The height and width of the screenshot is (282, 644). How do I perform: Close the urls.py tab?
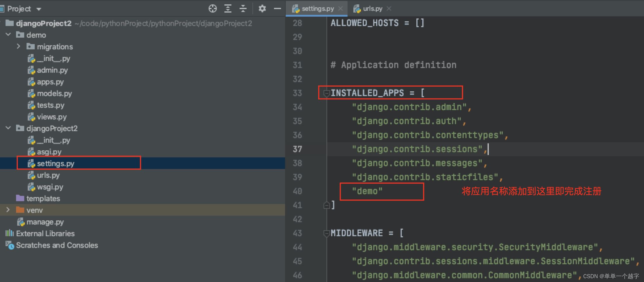click(389, 9)
